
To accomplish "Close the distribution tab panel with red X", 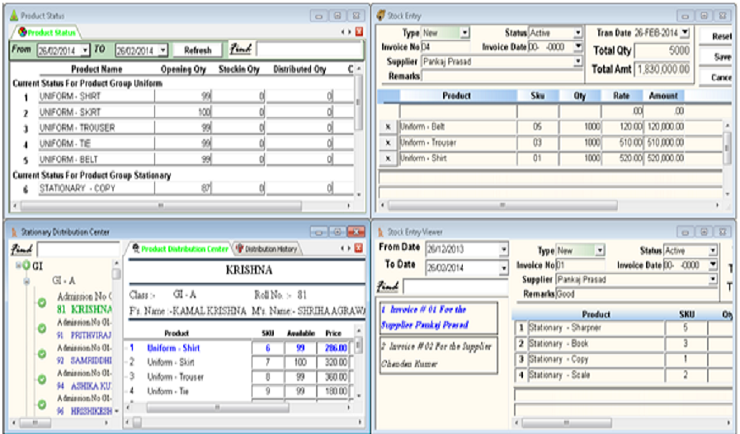I will (x=359, y=248).
